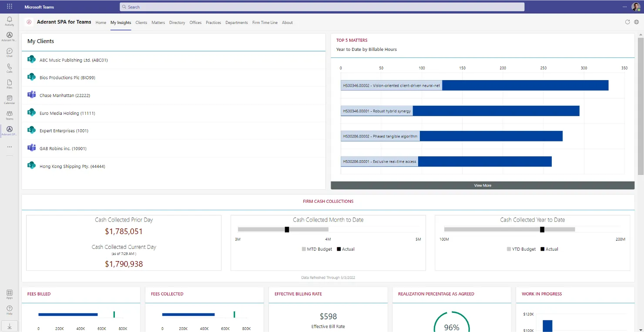Viewport: 644px width, 332px height.
Task: Click the refresh icon at top right
Action: [x=627, y=22]
